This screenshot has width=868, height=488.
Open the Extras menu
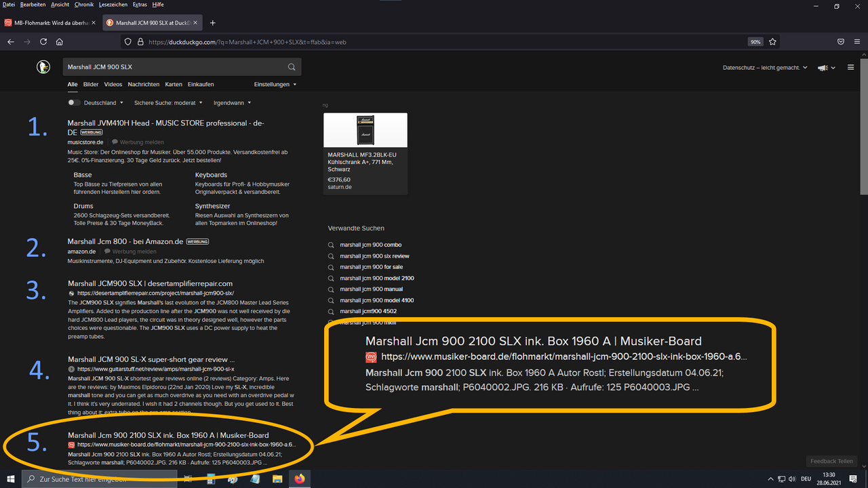[x=140, y=4]
